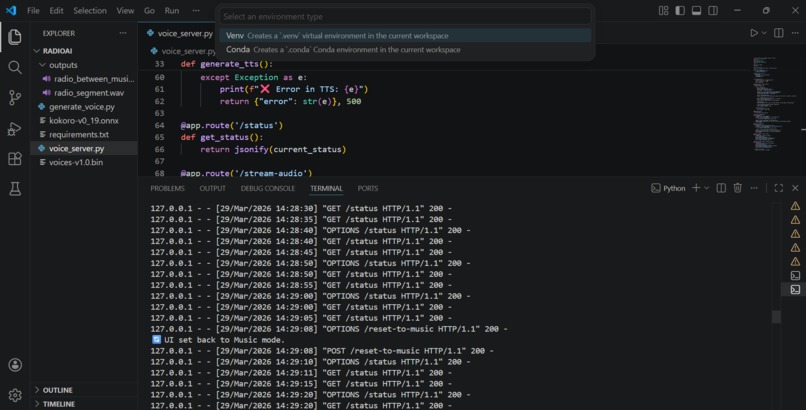
Task: Switch to the Terminal tab
Action: [326, 189]
